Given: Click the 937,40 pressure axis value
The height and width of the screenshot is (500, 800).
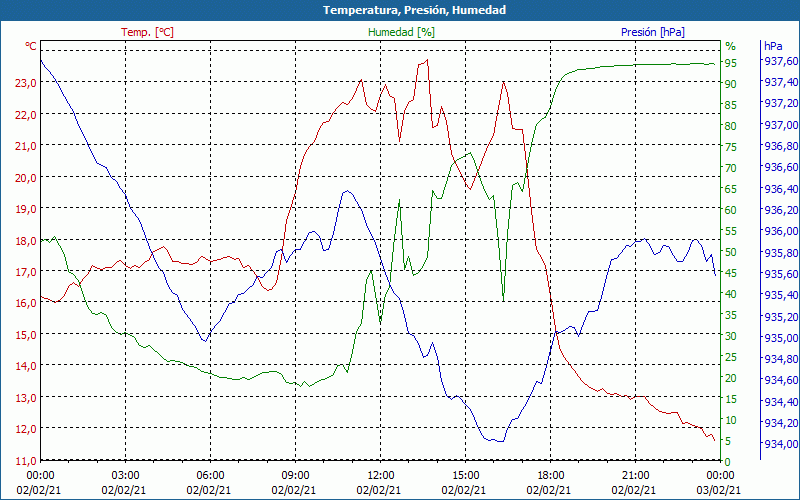Looking at the screenshot, I should click(781, 82).
